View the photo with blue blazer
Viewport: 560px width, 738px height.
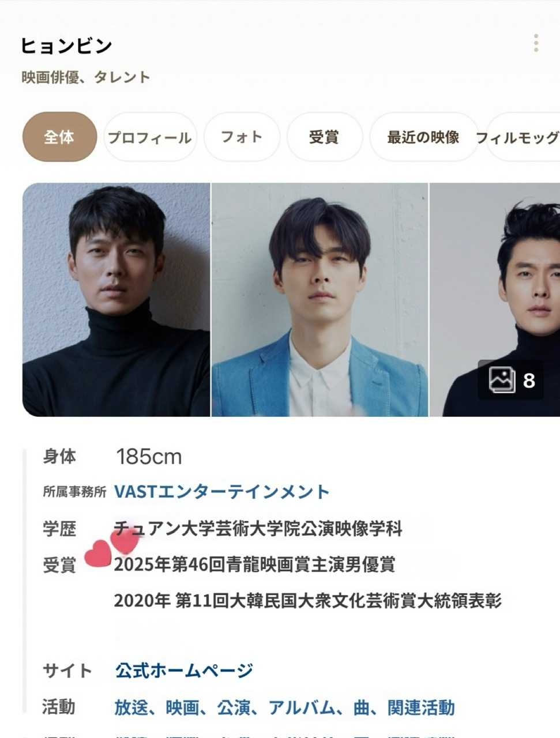coord(320,299)
